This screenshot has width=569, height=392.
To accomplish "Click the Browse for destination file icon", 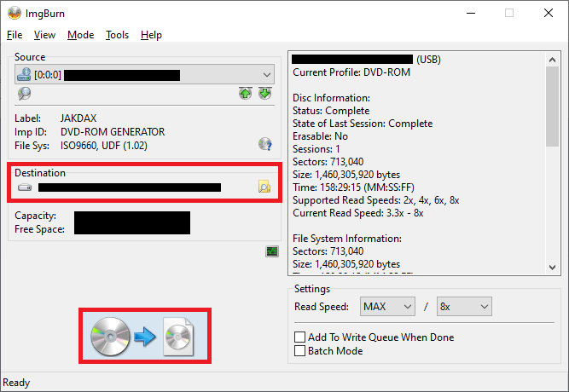I will (264, 187).
